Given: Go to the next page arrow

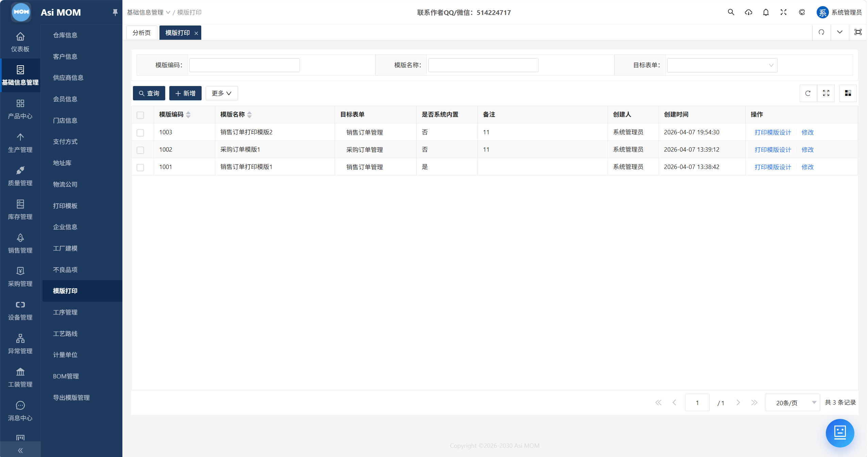Looking at the screenshot, I should click(x=738, y=403).
